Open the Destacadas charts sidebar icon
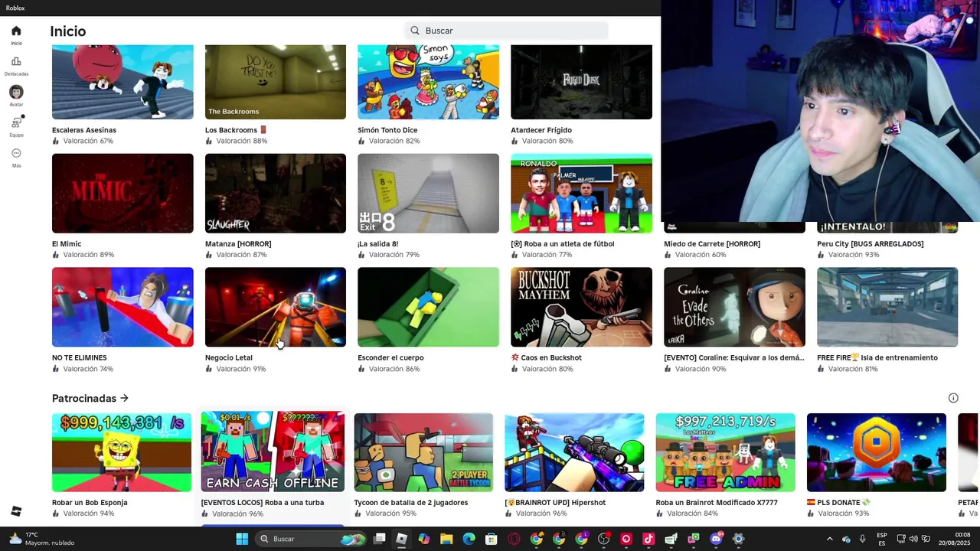The width and height of the screenshot is (980, 551). pyautogui.click(x=16, y=62)
